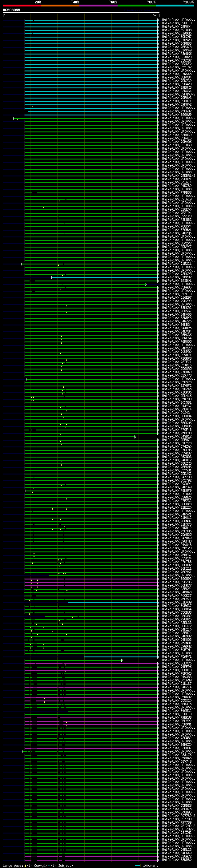Select hit UniRef100_A3ANK6
This screenshot has height=868, width=197.
click(177, 54)
